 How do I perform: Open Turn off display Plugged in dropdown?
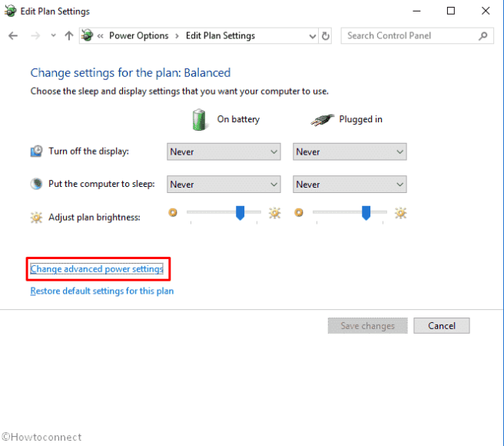(350, 152)
